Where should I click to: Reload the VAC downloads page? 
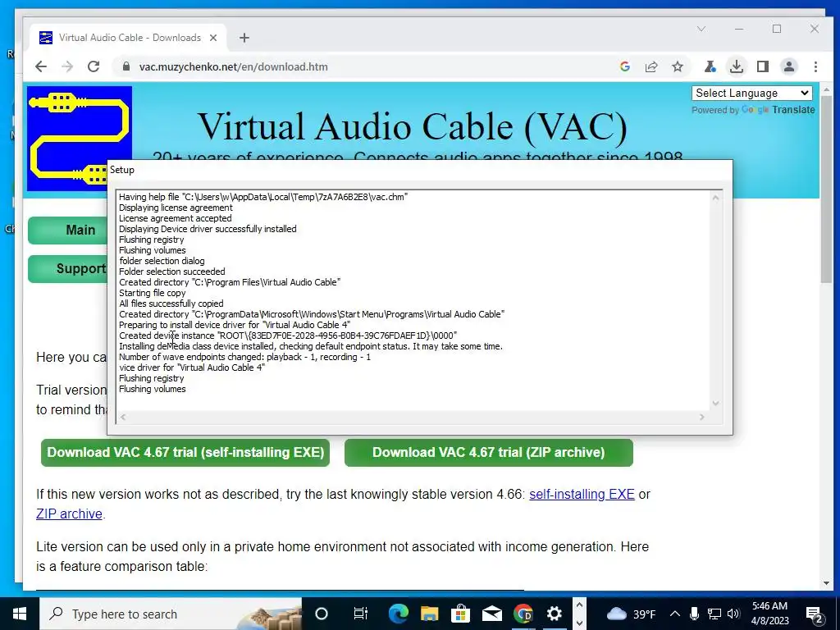click(x=94, y=66)
